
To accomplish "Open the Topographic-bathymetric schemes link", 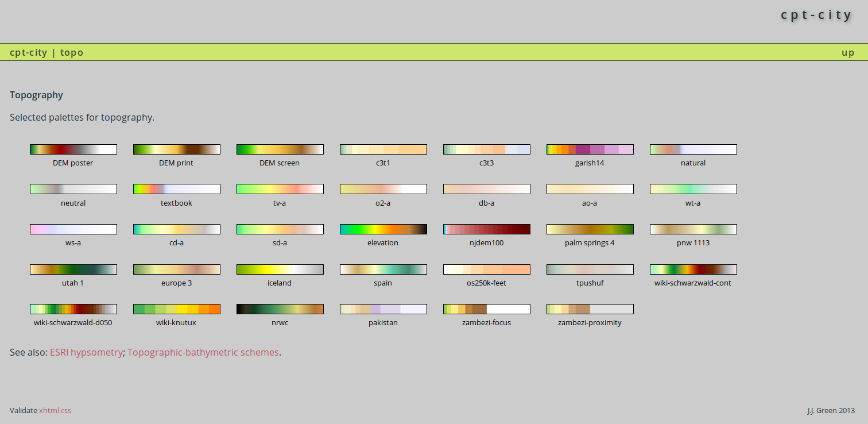I will coord(203,352).
